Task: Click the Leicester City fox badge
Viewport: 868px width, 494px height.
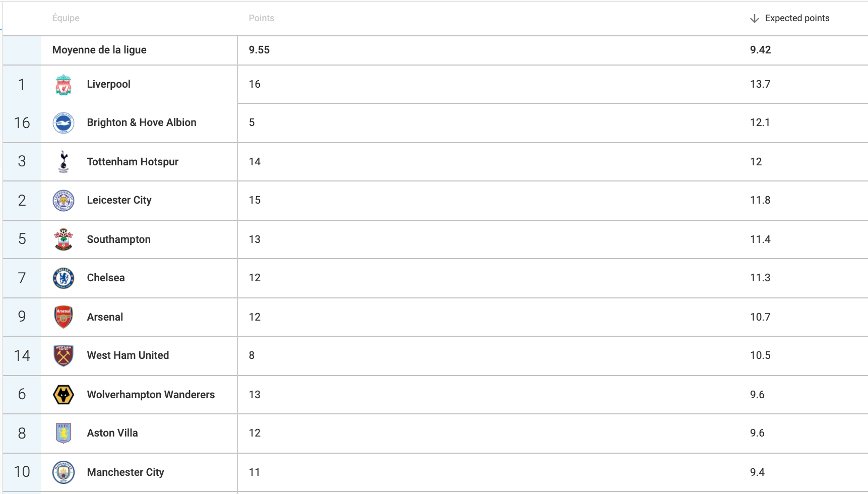Action: click(x=64, y=201)
